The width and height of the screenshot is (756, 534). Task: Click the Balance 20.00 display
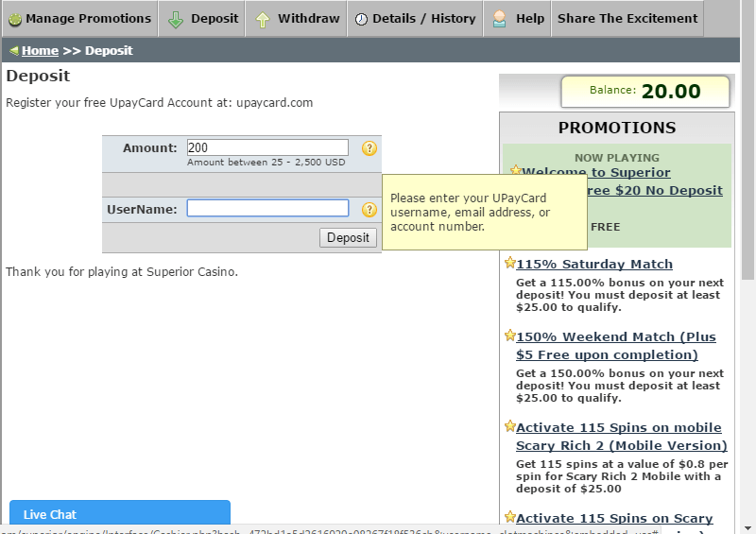click(645, 92)
